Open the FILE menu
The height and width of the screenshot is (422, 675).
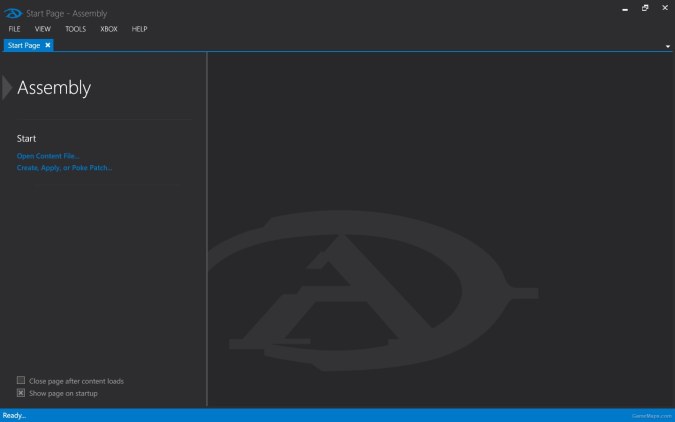tap(14, 29)
